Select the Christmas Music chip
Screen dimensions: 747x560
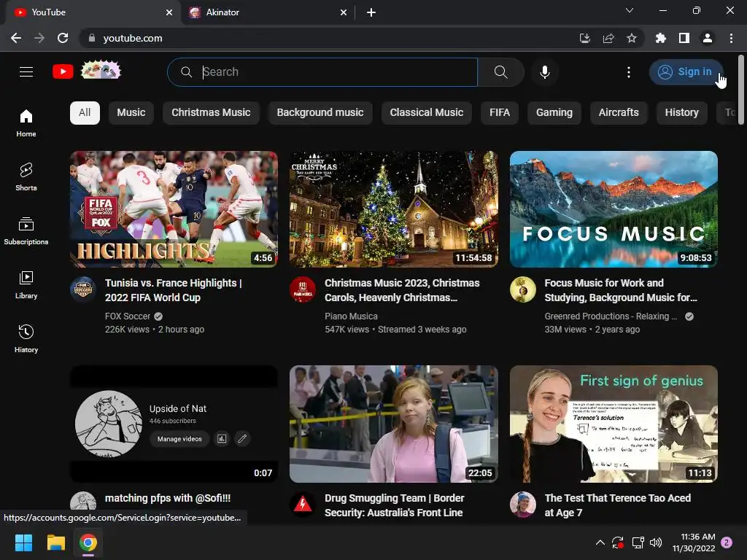(x=211, y=113)
